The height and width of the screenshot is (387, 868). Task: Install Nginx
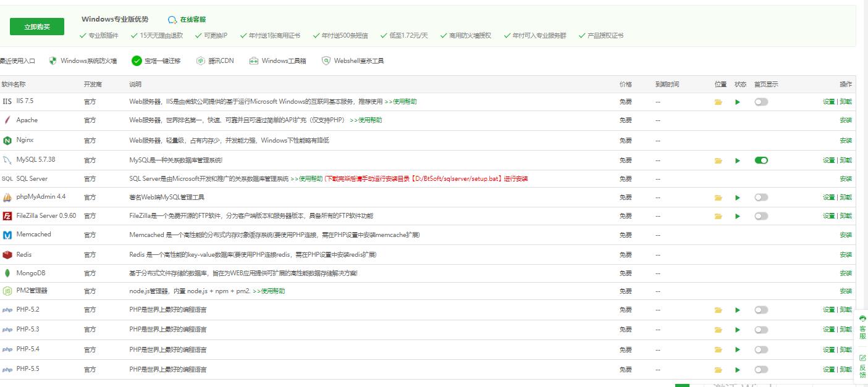point(846,141)
